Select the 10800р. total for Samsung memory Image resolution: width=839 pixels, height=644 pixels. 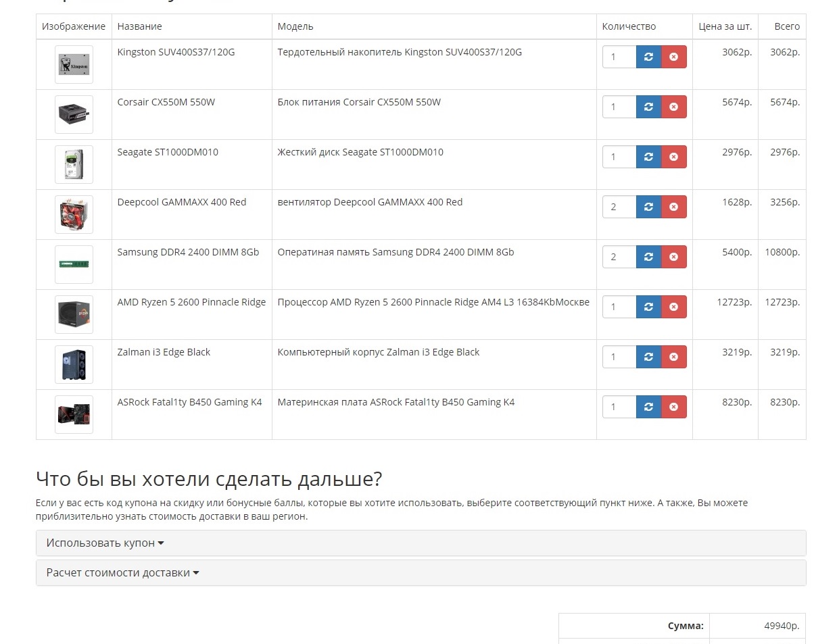tap(782, 252)
